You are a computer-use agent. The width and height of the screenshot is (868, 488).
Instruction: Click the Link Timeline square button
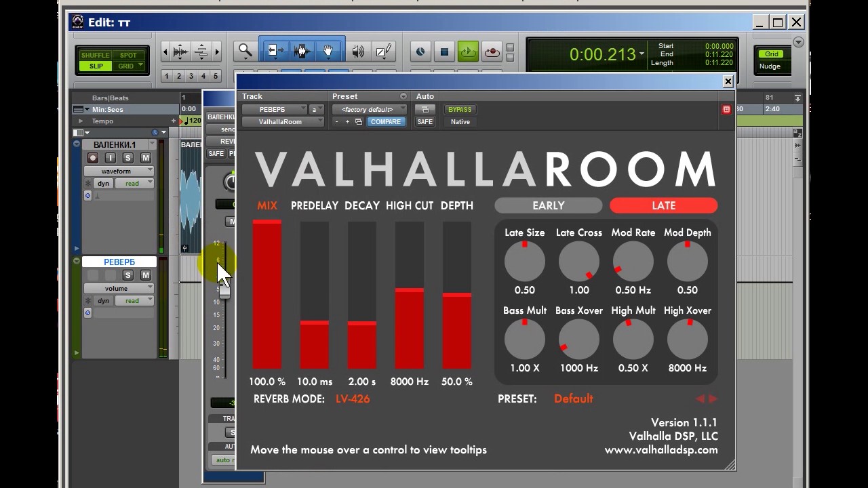(x=444, y=52)
